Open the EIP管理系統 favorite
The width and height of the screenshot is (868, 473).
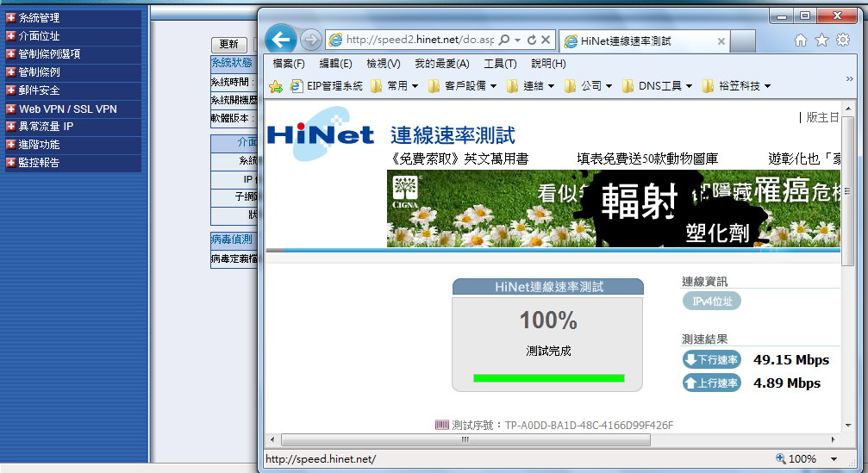pyautogui.click(x=327, y=86)
